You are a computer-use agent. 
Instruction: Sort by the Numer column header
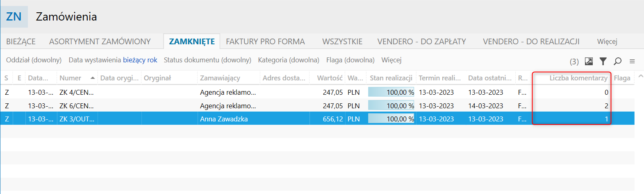tap(77, 78)
